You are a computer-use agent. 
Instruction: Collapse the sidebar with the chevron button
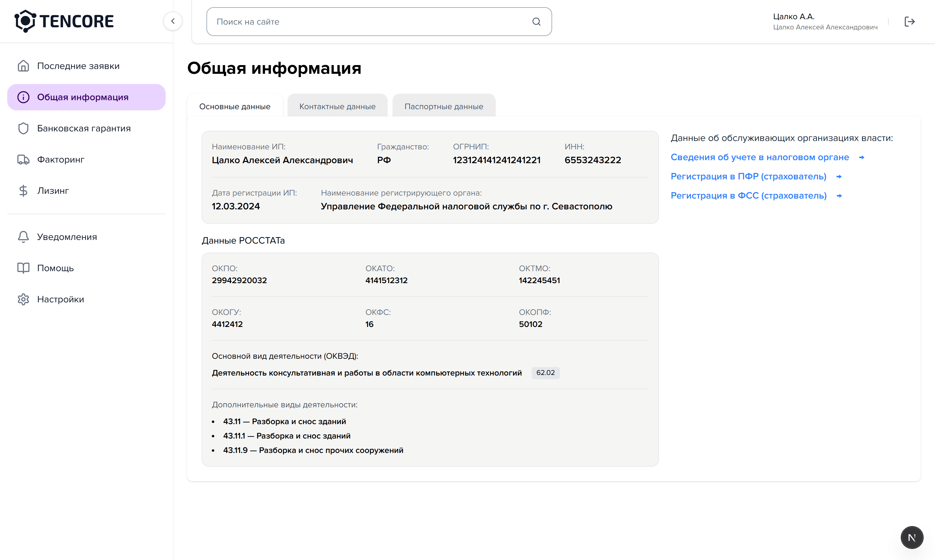(173, 21)
